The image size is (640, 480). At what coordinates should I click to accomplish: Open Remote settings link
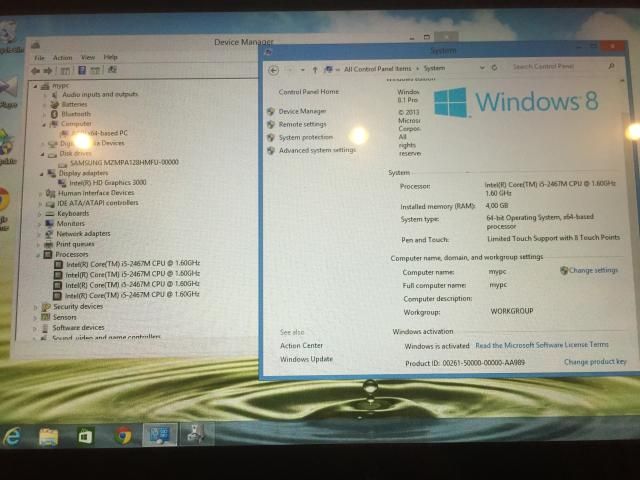(302, 124)
